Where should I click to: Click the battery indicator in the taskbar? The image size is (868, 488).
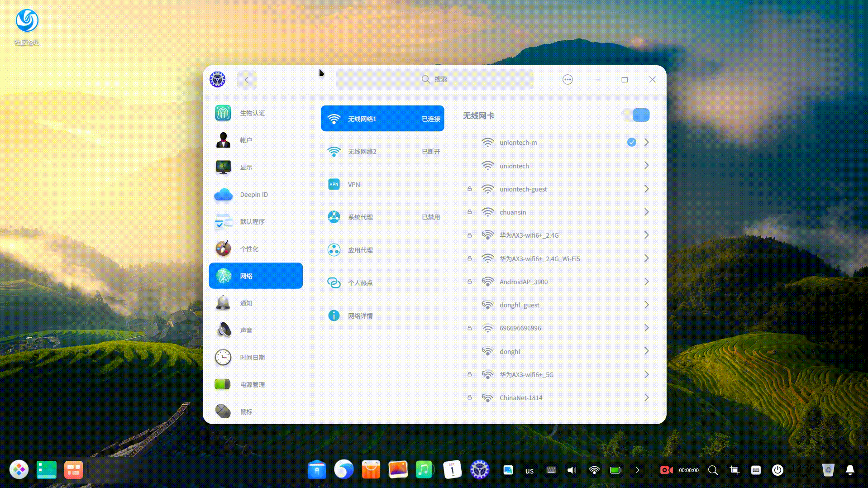(x=615, y=470)
